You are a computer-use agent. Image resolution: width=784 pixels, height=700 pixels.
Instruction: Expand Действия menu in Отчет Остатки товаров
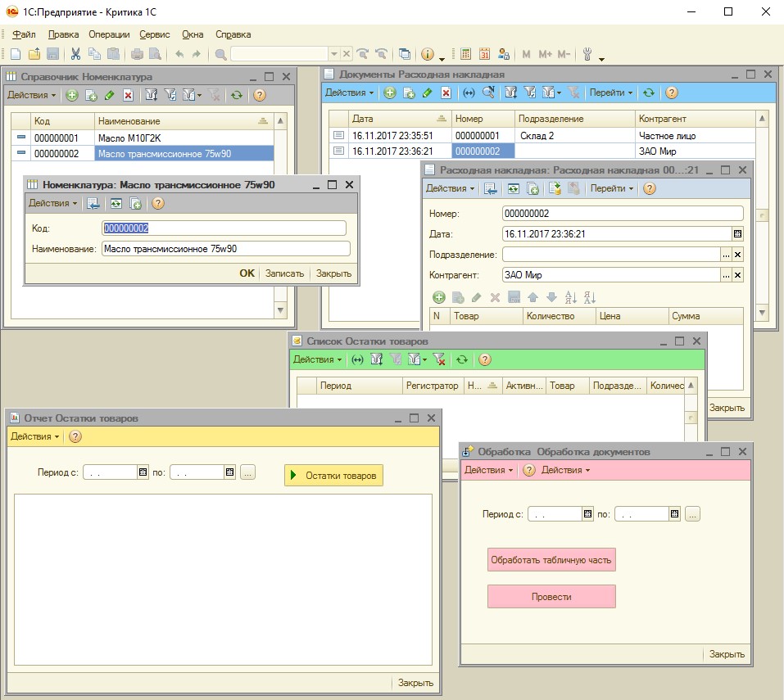(34, 436)
